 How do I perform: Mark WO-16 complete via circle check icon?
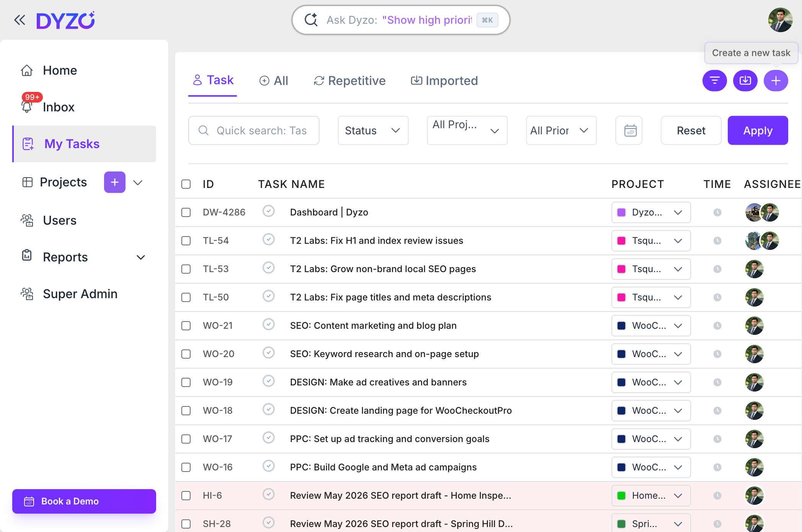pyautogui.click(x=269, y=466)
